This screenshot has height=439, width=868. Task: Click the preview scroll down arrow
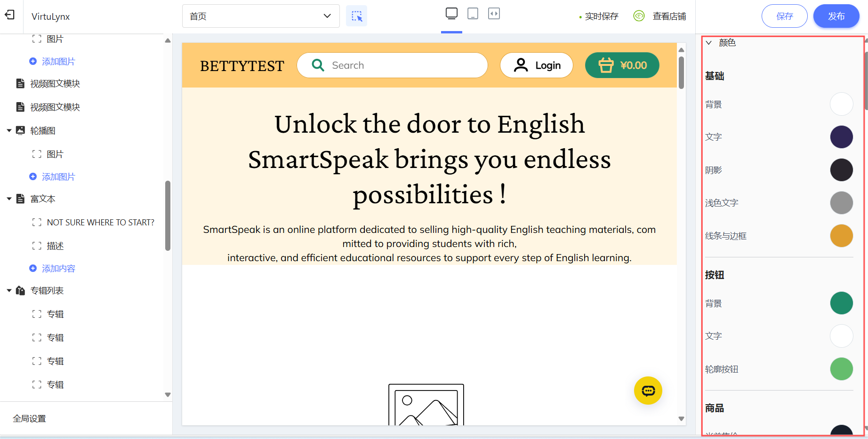pyautogui.click(x=681, y=419)
